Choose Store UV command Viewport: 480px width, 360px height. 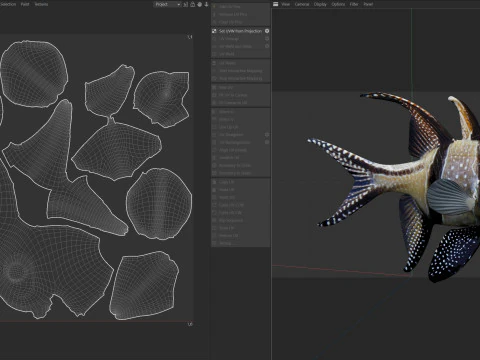[x=240, y=228]
